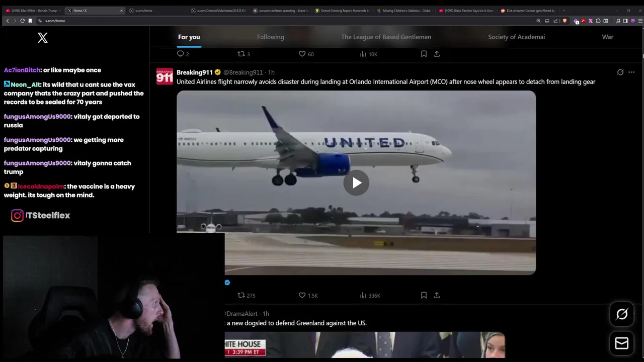View analytics of the tweet with 10K views

point(368,54)
